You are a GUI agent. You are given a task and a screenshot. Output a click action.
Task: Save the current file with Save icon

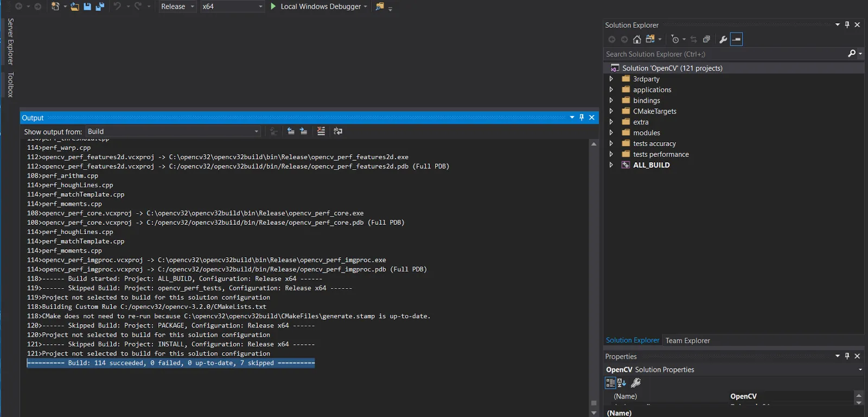[x=87, y=7]
